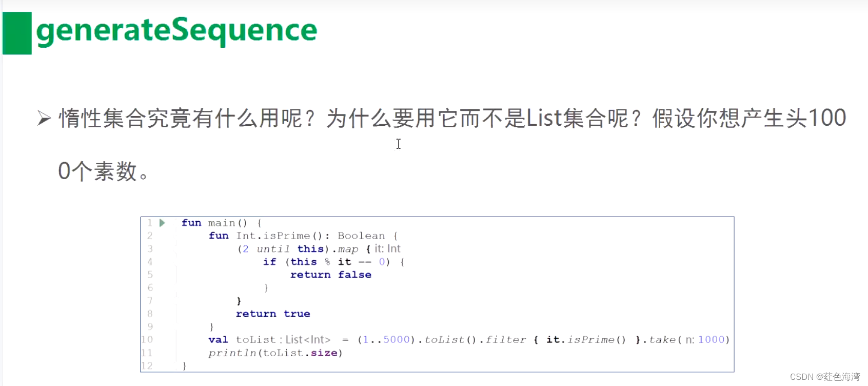Click the CSDN watermark text
This screenshot has width=868, height=386.
824,377
